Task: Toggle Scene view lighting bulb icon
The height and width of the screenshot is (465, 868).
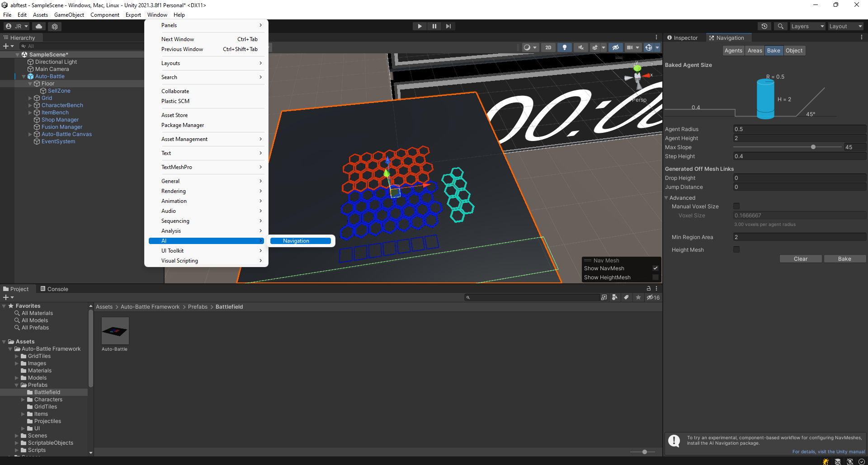Action: point(564,47)
